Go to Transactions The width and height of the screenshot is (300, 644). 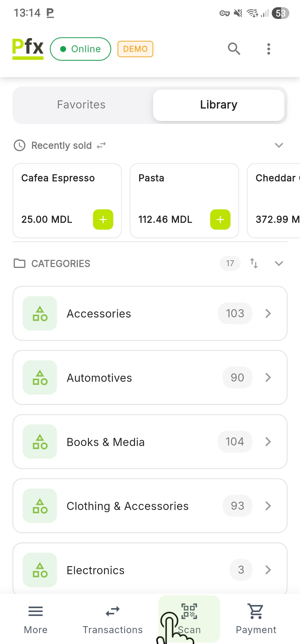tap(112, 618)
